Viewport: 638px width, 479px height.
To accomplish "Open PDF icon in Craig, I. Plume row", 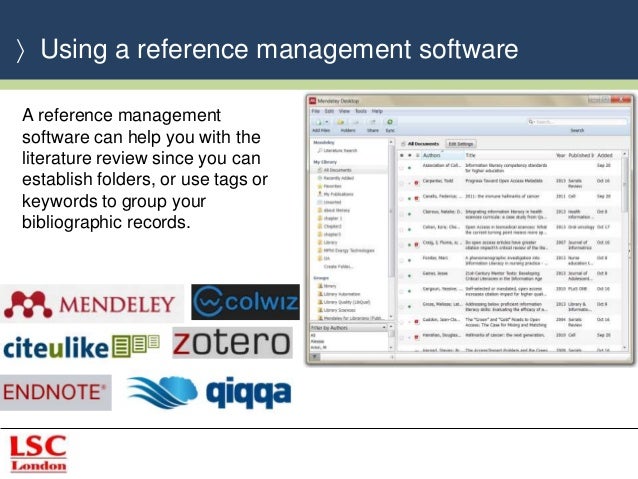I will 417,245.
